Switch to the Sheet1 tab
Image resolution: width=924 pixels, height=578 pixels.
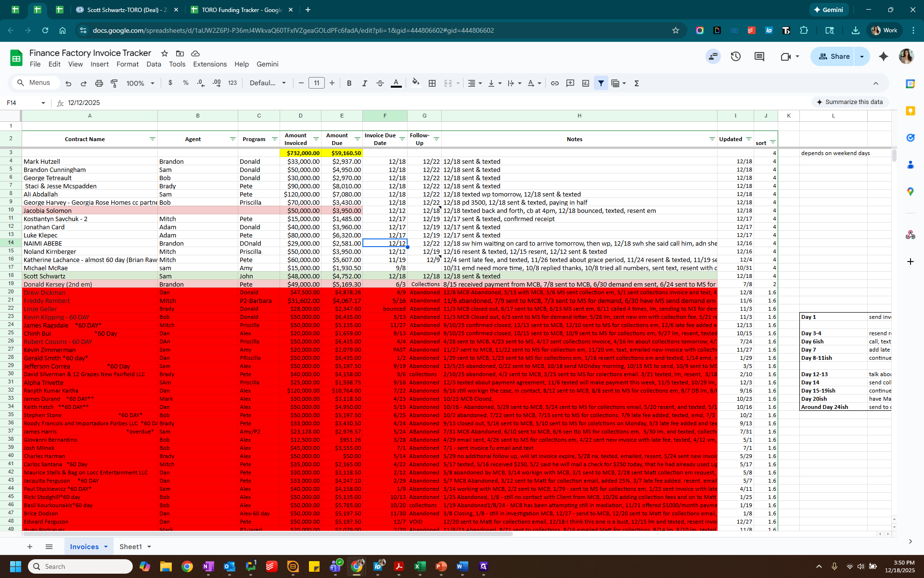[x=130, y=547]
